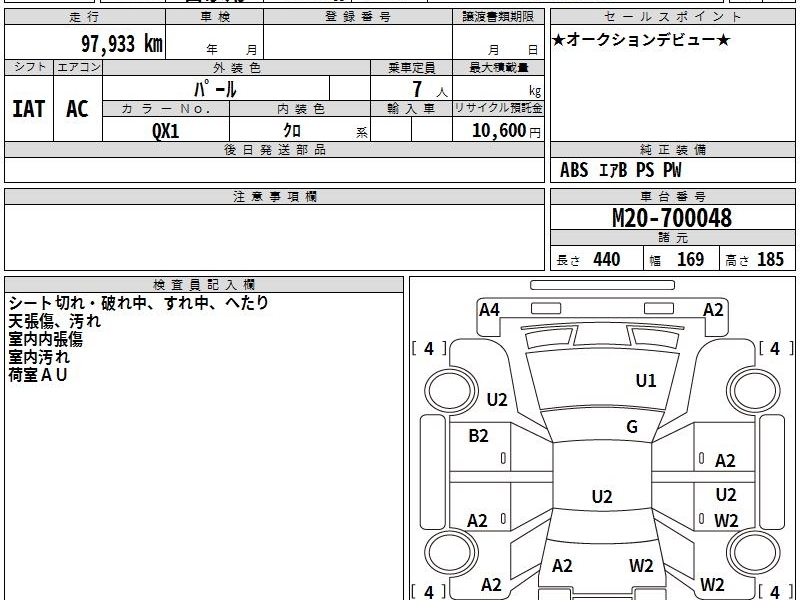Viewport: 800px width, 600px height.
Task: Select the ★オークションデビュー★ sales point text
Action: (641, 40)
